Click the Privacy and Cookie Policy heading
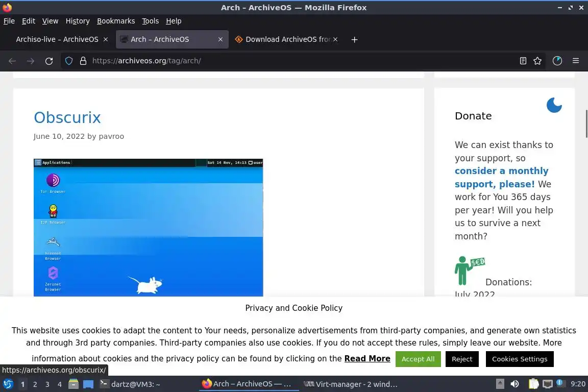 pyautogui.click(x=293, y=308)
